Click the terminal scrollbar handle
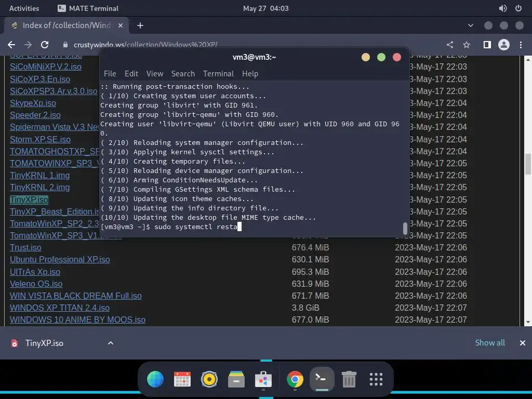The width and height of the screenshot is (532, 399). [405, 229]
